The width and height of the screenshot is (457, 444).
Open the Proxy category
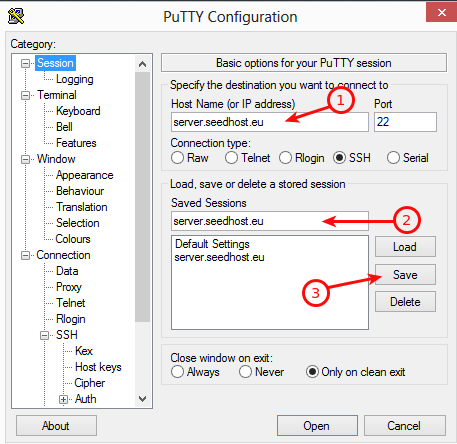(x=69, y=287)
